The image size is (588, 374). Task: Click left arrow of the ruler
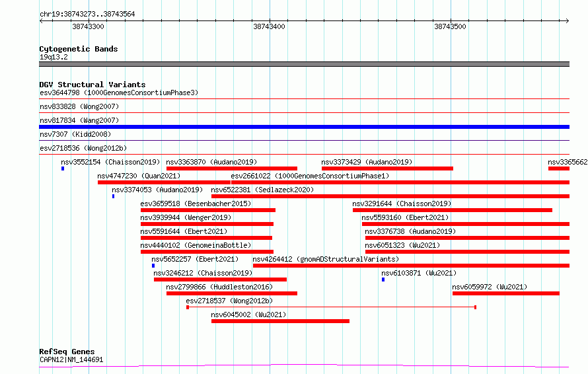click(41, 21)
